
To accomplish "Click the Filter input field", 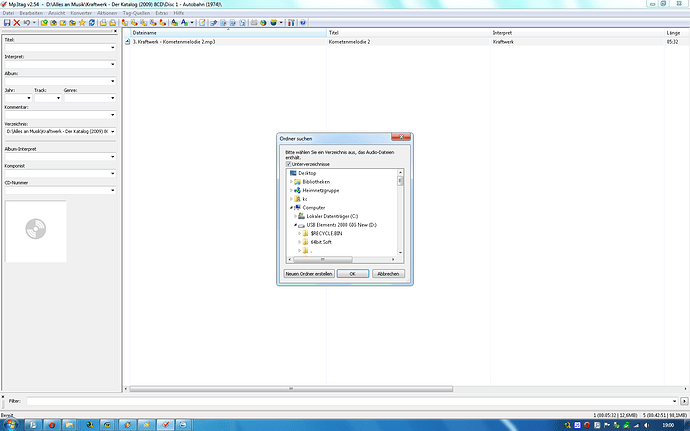I will tap(352, 401).
